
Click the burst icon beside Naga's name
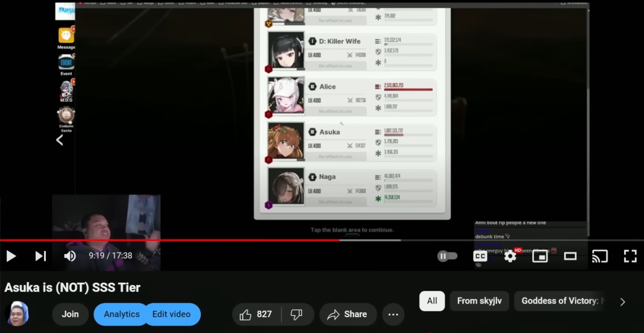tap(312, 177)
